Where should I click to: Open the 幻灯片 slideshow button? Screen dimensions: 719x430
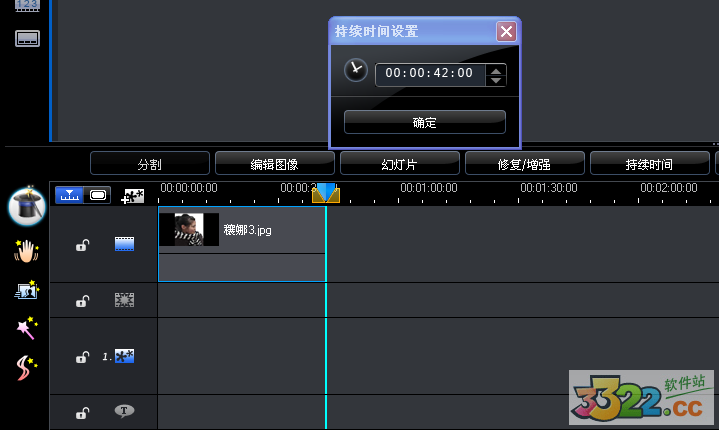400,164
